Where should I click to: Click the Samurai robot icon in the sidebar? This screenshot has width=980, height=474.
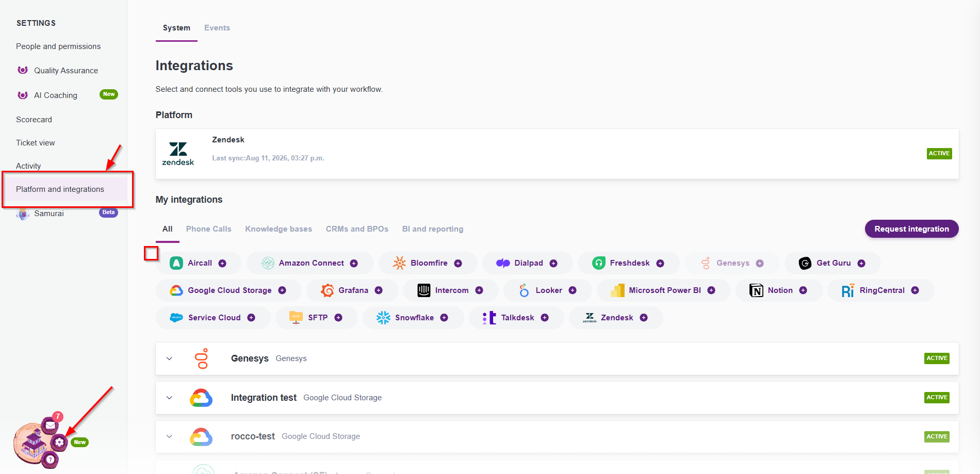[x=23, y=214]
